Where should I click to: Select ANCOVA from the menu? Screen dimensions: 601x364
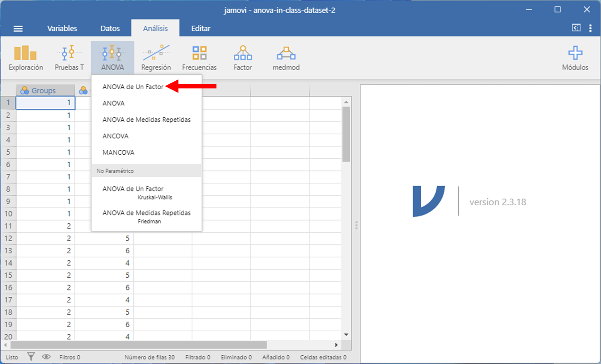tap(116, 136)
